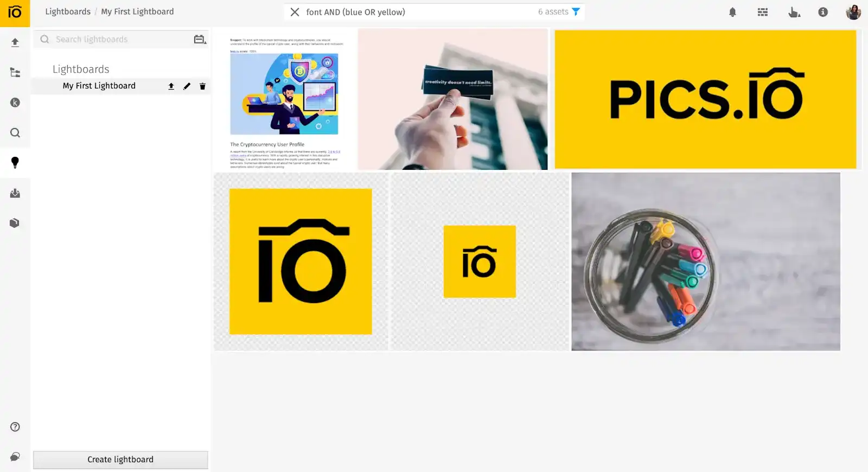This screenshot has height=472, width=868.
Task: Open the keywords K icon in sidebar
Action: [15, 103]
